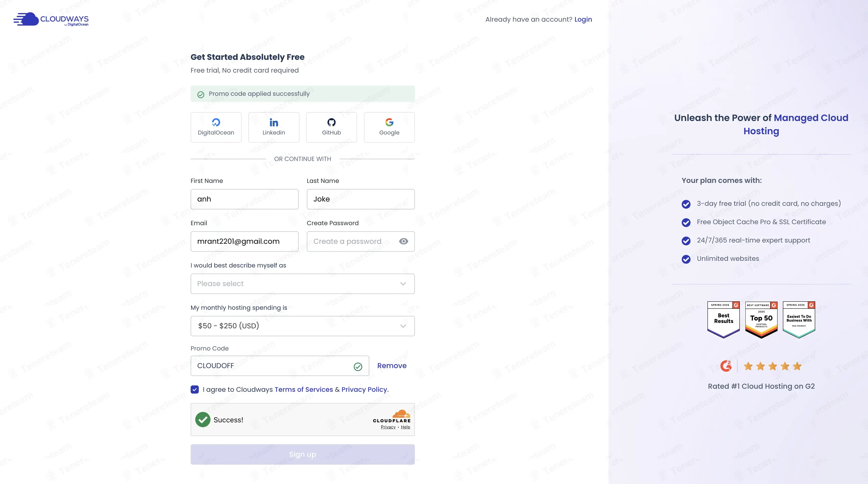Click the Cloudflare logo
868x484 pixels.
pyautogui.click(x=392, y=416)
